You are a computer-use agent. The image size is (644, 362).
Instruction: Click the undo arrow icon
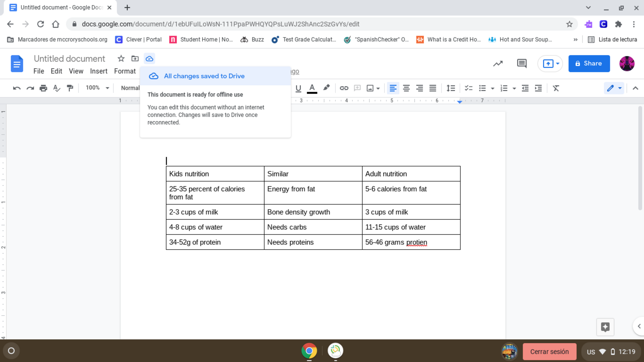tap(17, 88)
